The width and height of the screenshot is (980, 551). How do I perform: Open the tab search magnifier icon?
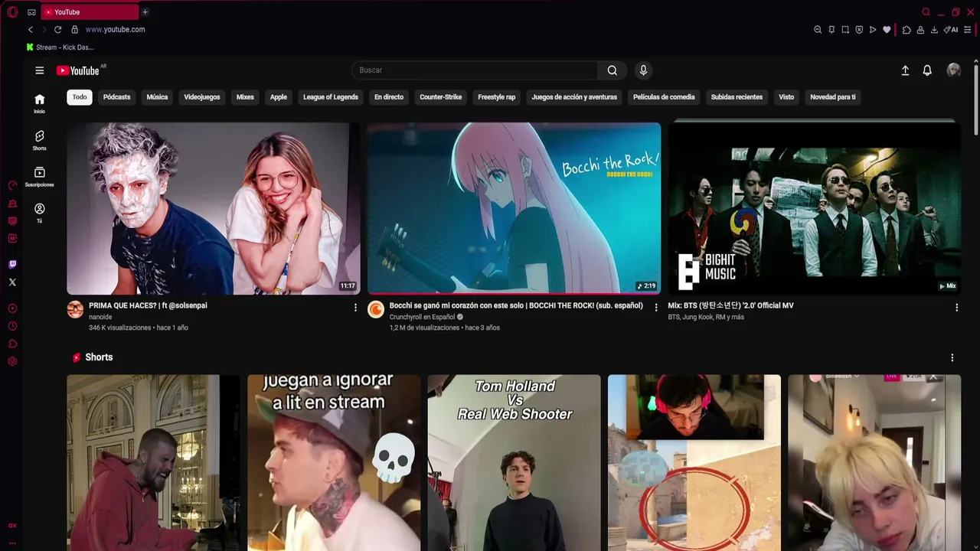pyautogui.click(x=926, y=12)
